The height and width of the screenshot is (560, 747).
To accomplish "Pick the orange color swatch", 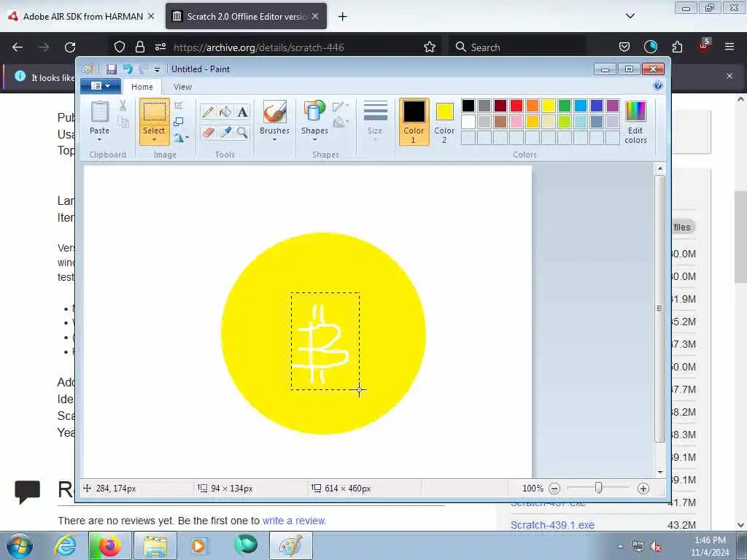I will click(533, 106).
